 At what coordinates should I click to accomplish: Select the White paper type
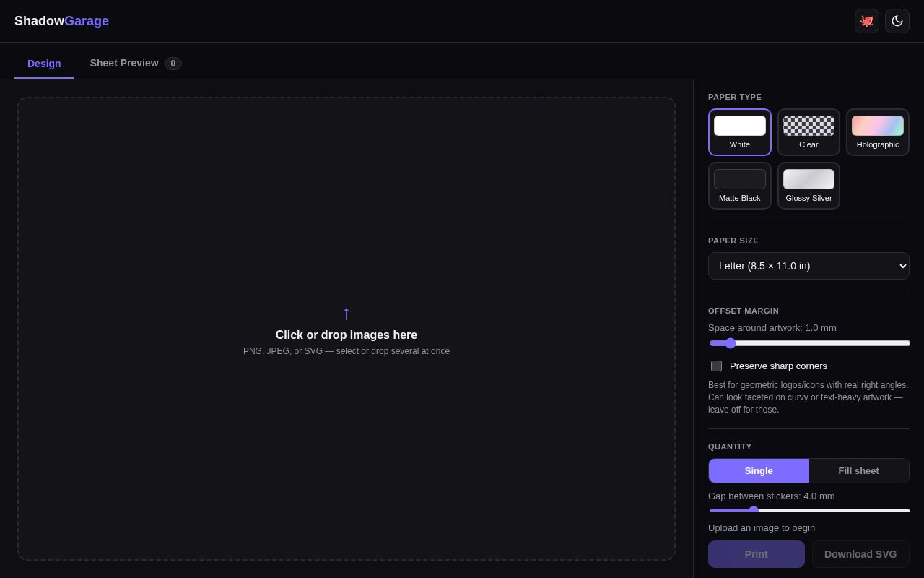coord(740,132)
